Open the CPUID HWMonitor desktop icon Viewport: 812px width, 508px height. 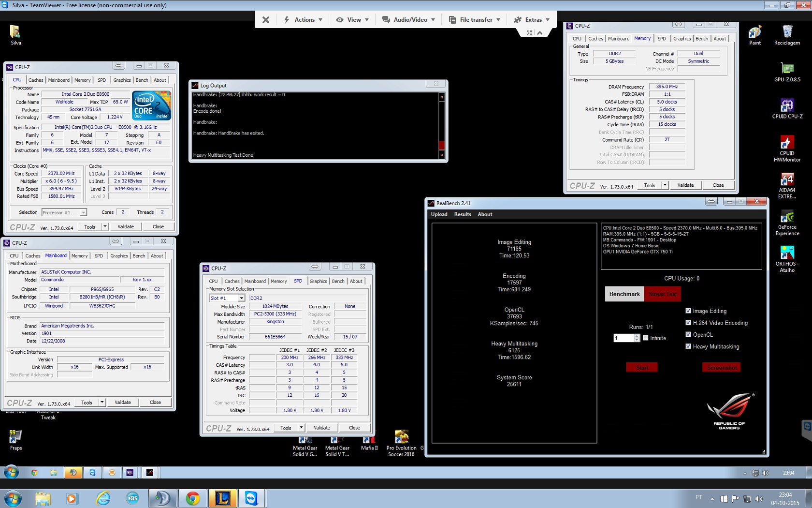coord(787,149)
